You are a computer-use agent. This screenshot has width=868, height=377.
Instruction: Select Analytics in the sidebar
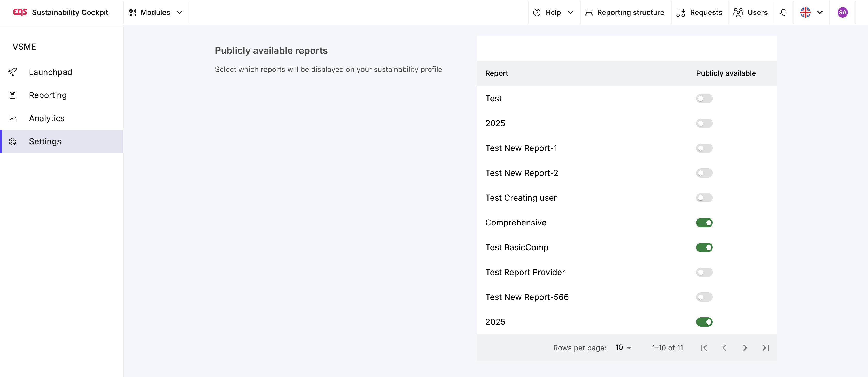tap(47, 118)
